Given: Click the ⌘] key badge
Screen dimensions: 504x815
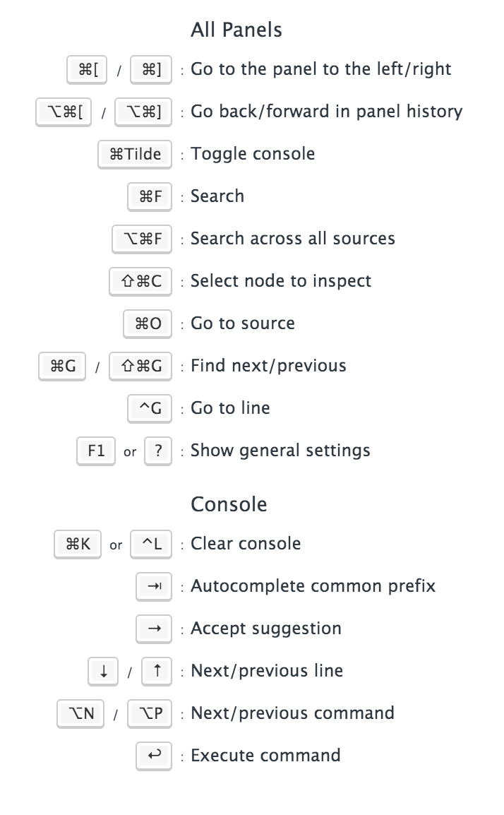Looking at the screenshot, I should [151, 69].
